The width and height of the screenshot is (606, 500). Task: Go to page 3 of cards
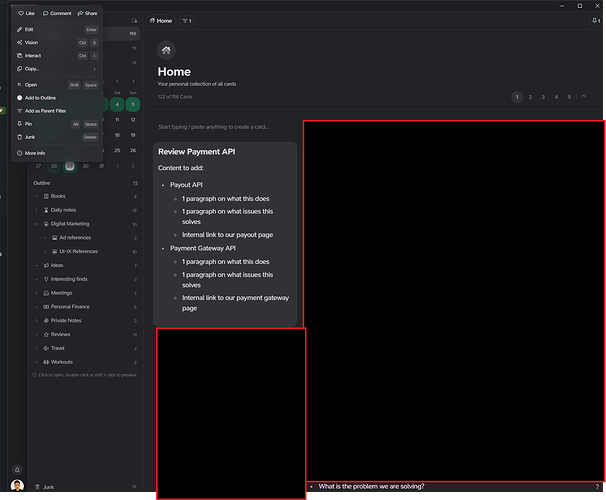tap(543, 97)
